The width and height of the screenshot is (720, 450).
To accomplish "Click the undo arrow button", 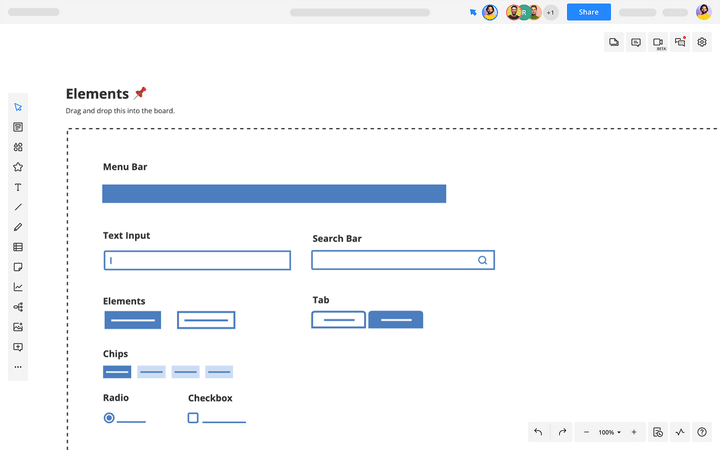I will coord(538,432).
